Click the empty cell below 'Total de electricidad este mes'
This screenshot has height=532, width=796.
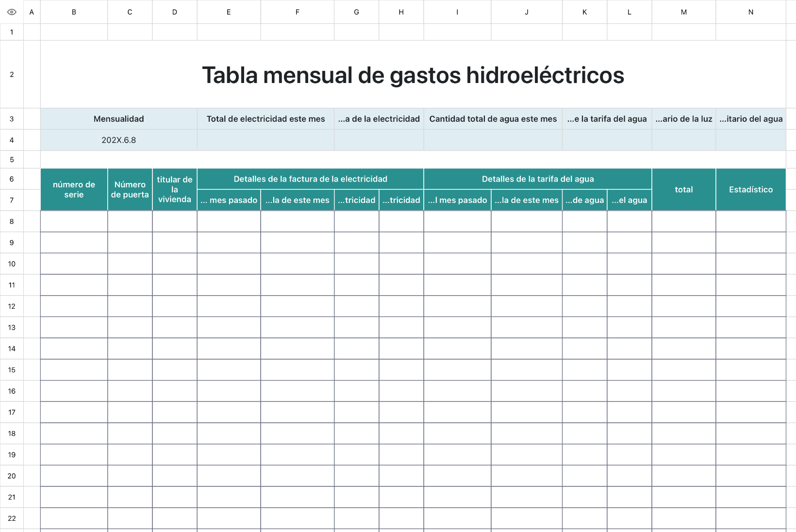tap(265, 140)
